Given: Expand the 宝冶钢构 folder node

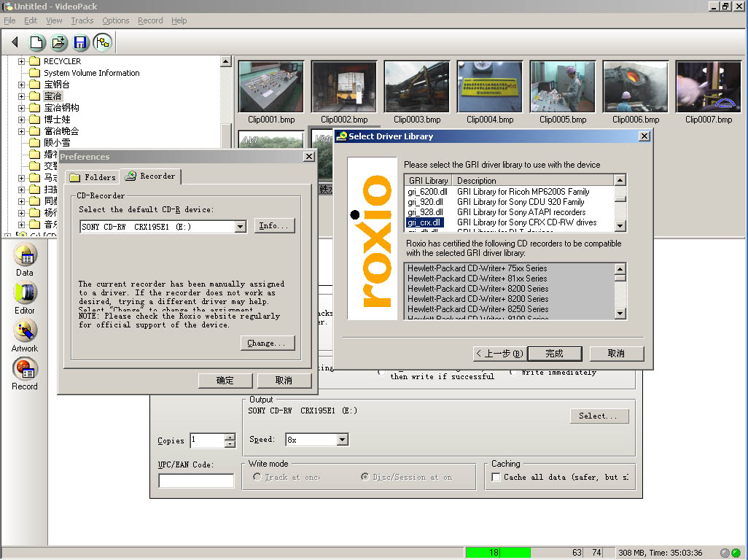Looking at the screenshot, I should [x=21, y=108].
